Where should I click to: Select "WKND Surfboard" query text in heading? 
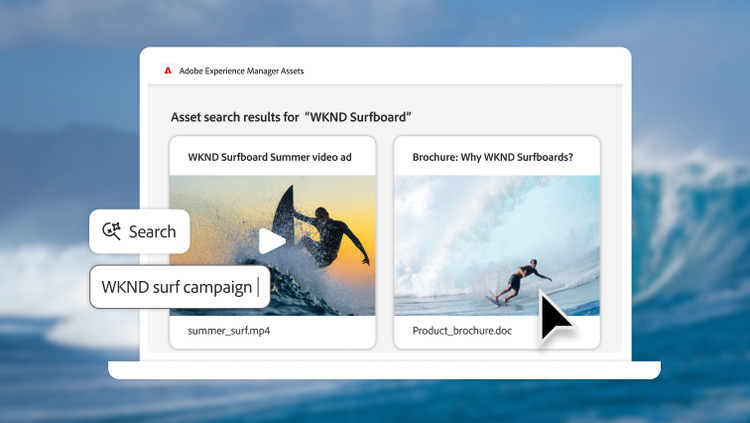[x=359, y=117]
